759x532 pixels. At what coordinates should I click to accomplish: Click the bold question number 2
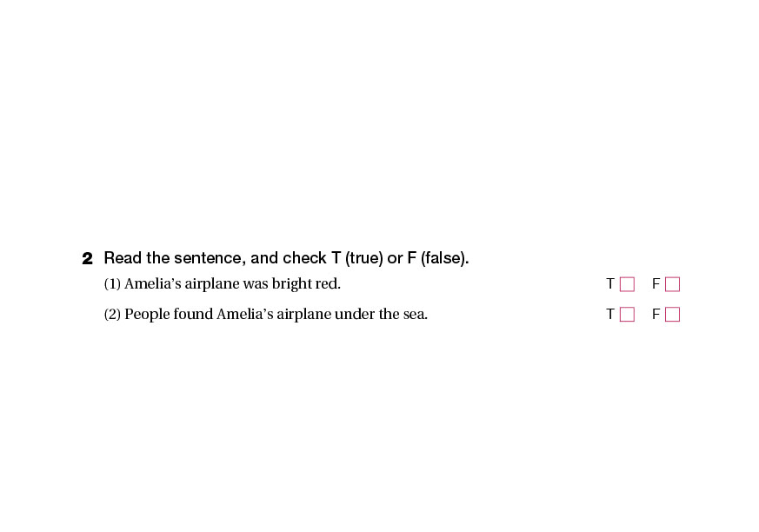pos(87,259)
